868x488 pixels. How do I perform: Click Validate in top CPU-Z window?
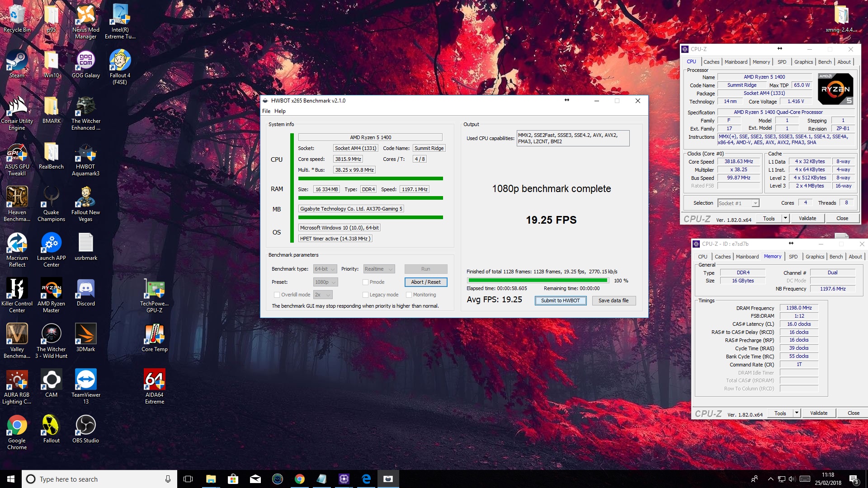tap(807, 218)
